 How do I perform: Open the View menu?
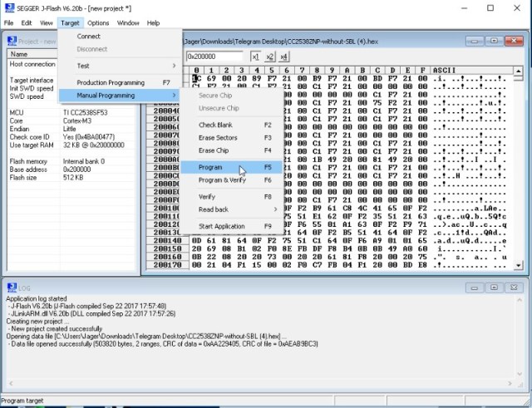click(x=47, y=23)
